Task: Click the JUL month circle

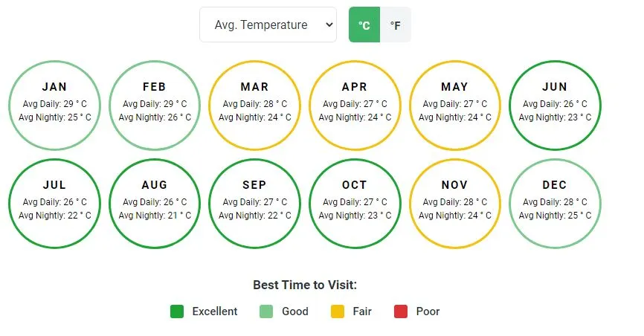Action: (54, 204)
